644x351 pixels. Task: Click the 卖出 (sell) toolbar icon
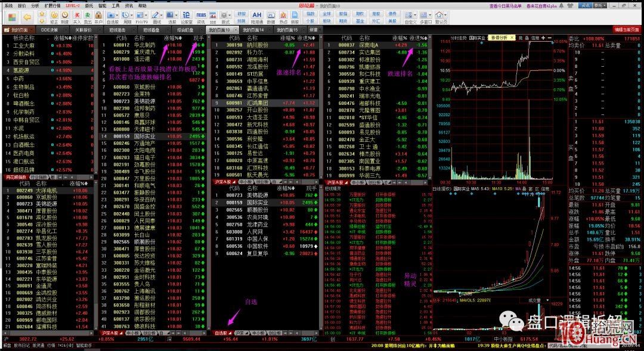[88, 15]
